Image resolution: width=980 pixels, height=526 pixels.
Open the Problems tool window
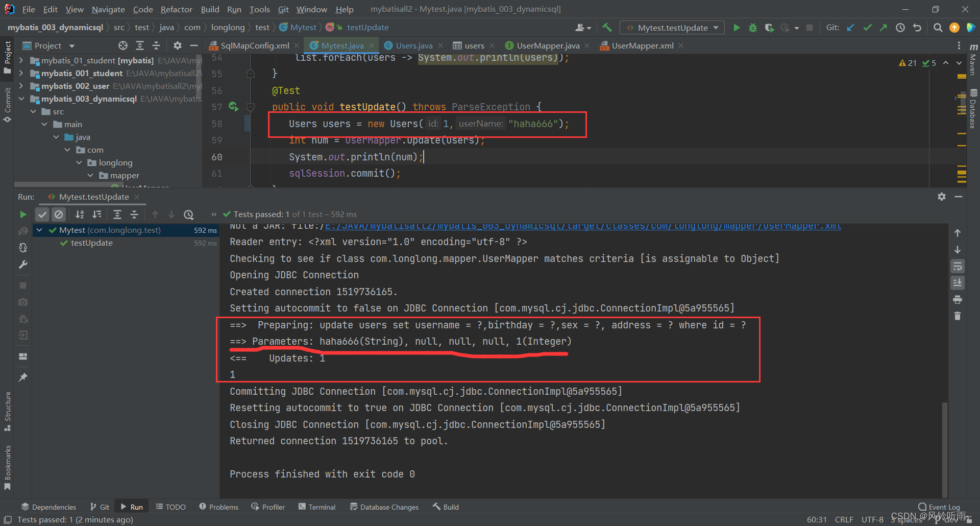(x=218, y=507)
